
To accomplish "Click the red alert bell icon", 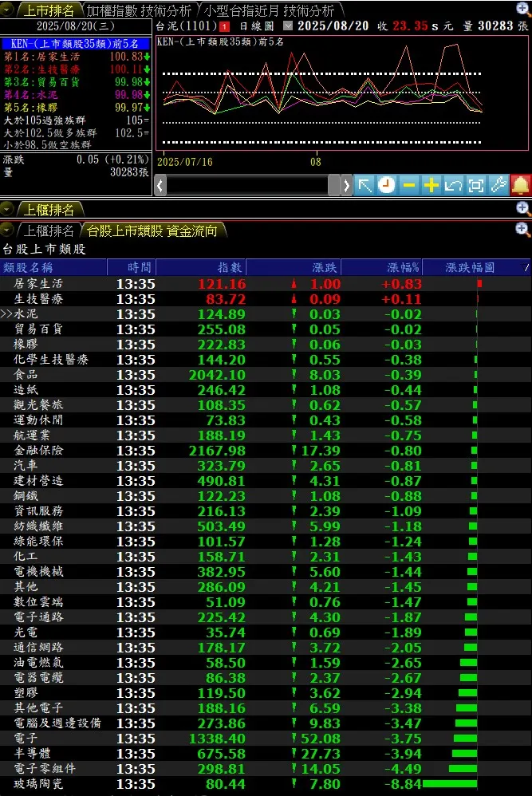I will tap(520, 185).
